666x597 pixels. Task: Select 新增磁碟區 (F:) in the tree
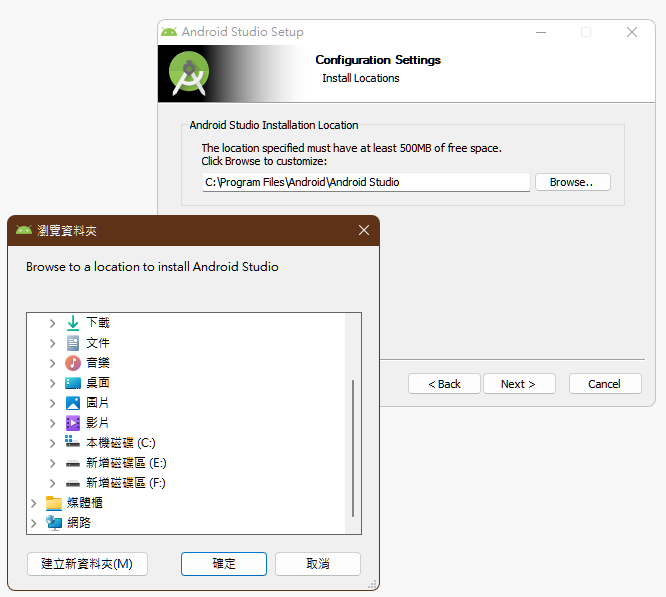[126, 483]
